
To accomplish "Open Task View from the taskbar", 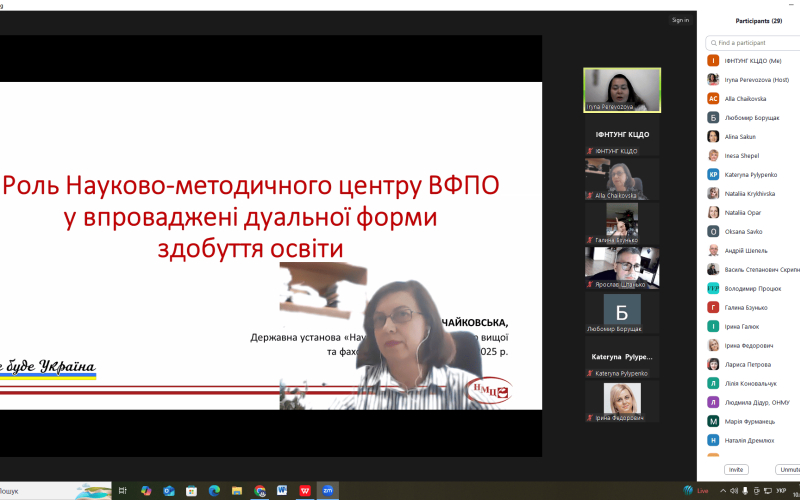I will click(x=122, y=491).
